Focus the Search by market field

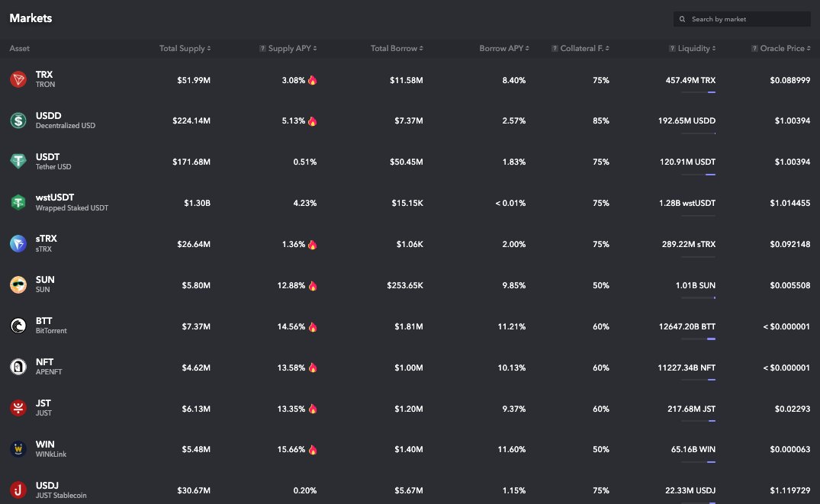coord(741,19)
